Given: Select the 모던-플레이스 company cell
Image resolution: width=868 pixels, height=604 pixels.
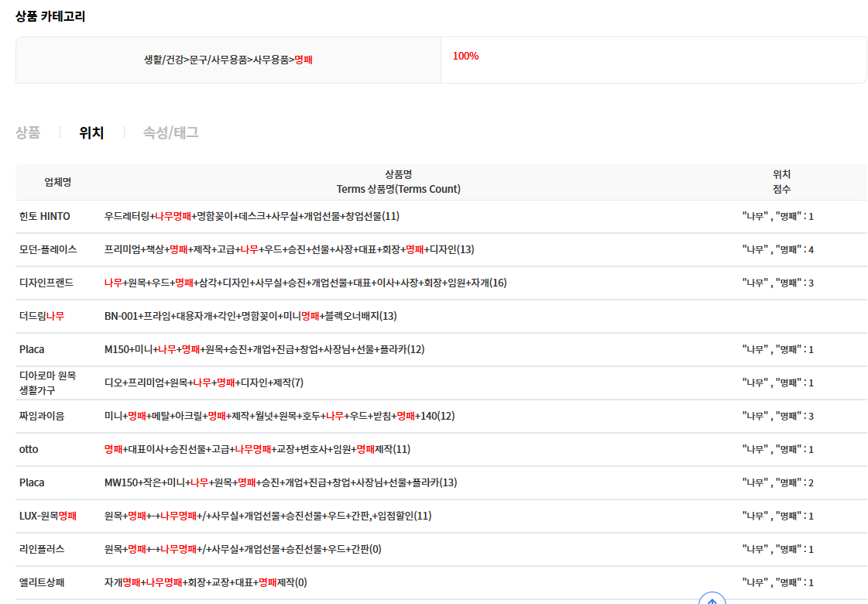Looking at the screenshot, I should [48, 249].
